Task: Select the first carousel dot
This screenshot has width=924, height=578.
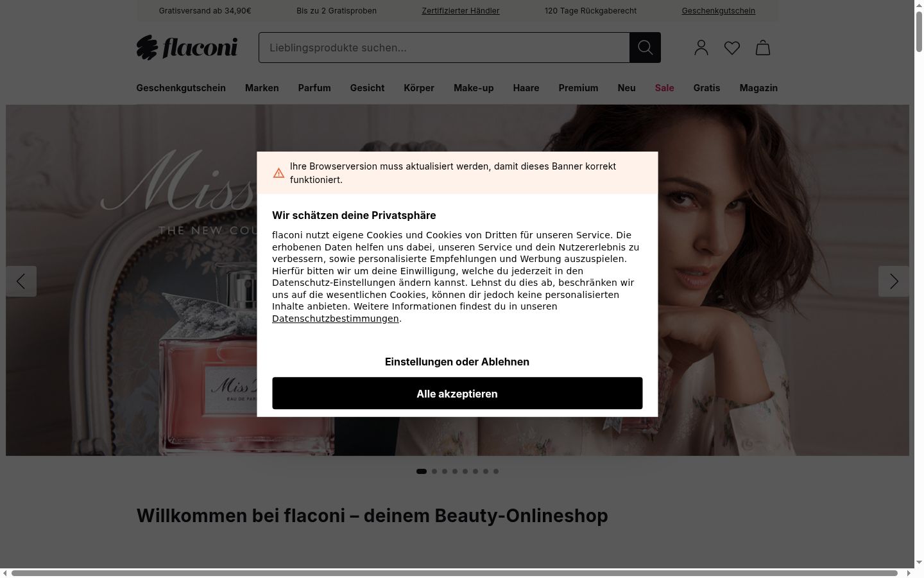Action: pos(422,471)
